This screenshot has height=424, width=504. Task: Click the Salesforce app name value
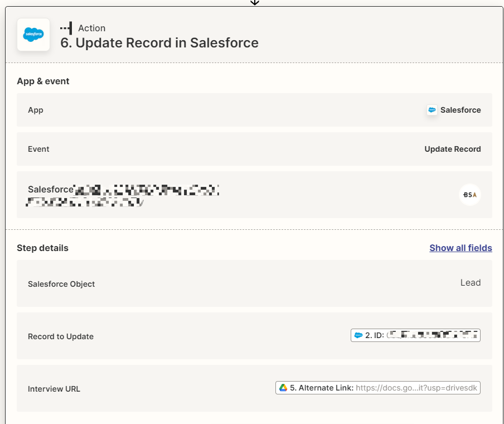(461, 110)
